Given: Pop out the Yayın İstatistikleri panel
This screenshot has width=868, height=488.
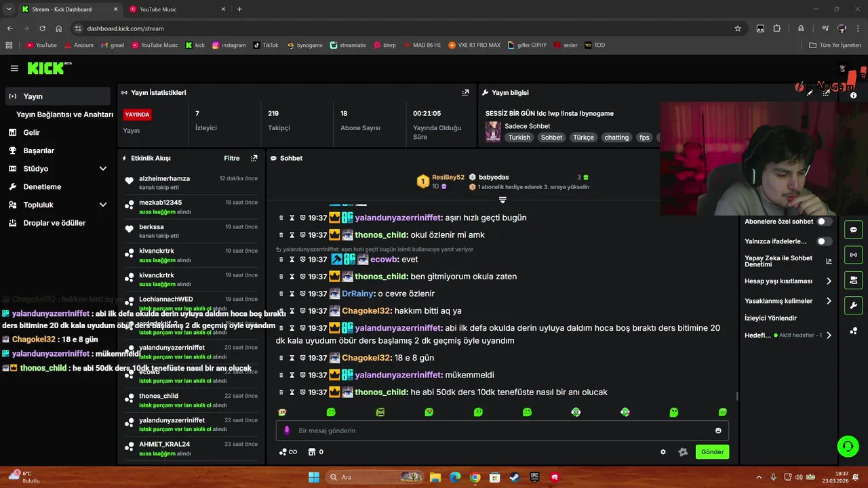Looking at the screenshot, I should pos(465,93).
